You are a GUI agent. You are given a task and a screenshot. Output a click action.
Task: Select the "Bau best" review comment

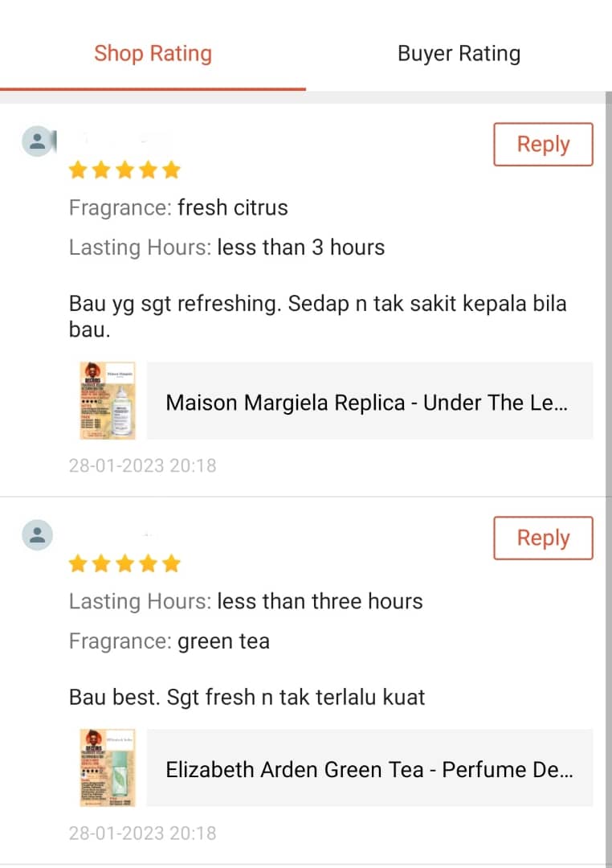(x=247, y=697)
